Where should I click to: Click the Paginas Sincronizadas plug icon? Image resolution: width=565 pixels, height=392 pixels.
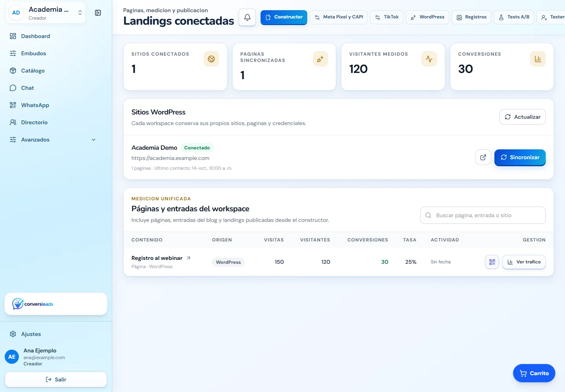click(320, 59)
